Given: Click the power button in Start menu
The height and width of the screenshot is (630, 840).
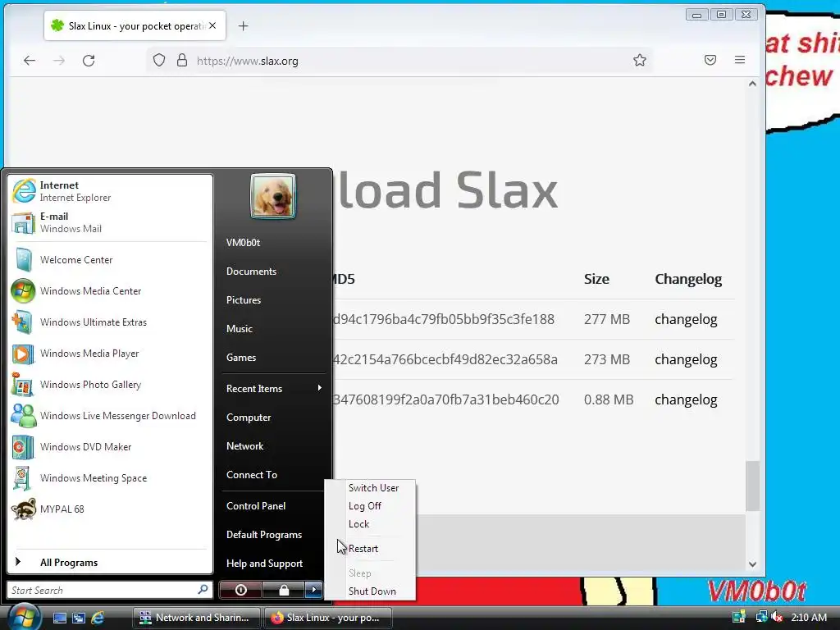Looking at the screenshot, I should click(x=240, y=590).
